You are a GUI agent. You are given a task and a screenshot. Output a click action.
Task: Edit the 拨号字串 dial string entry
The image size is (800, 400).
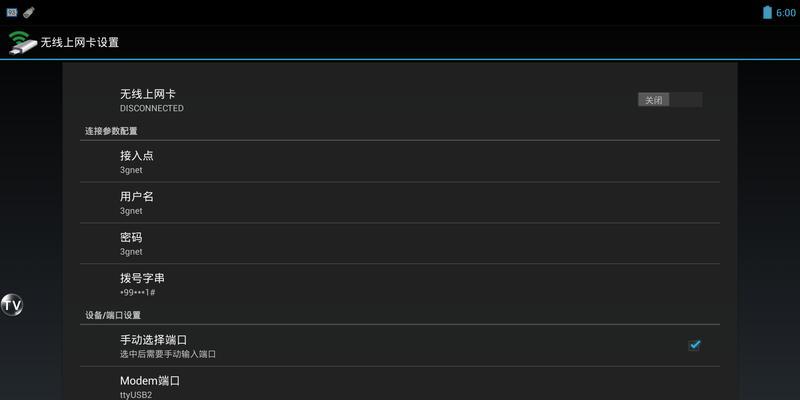[399, 284]
